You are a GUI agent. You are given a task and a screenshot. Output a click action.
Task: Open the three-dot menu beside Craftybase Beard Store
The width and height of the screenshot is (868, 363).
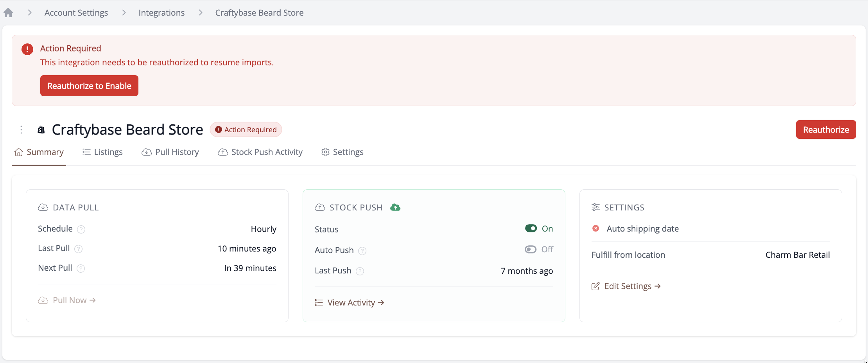click(21, 129)
